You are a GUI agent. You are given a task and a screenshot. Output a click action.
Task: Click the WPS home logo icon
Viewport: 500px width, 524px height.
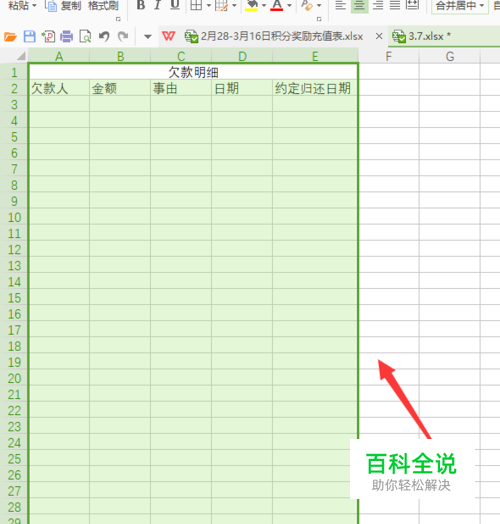(x=168, y=36)
